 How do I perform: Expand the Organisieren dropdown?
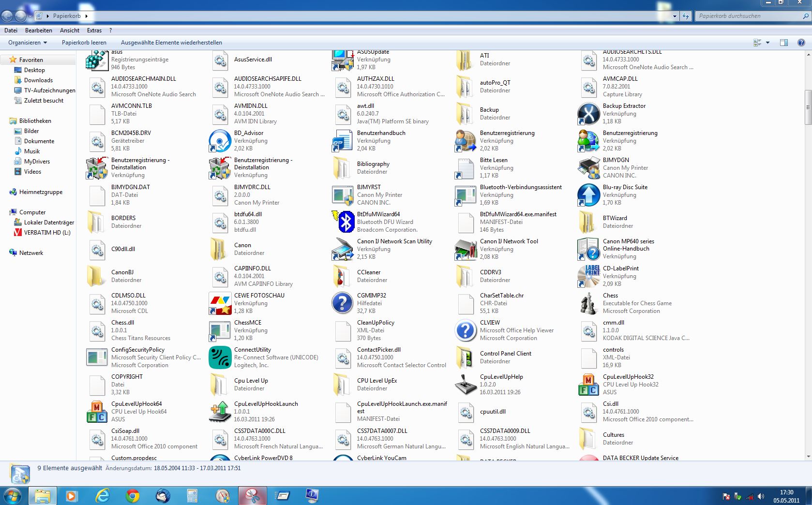28,43
